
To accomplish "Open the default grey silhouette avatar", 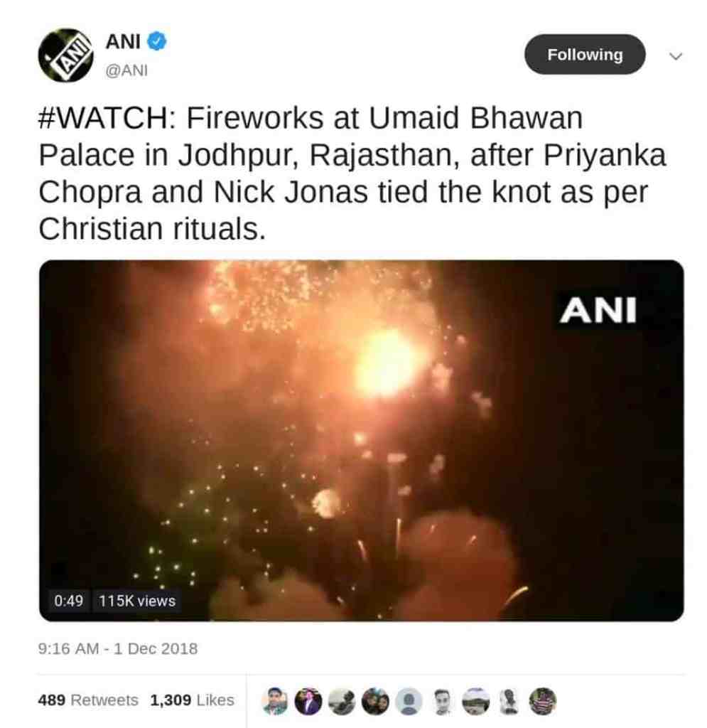I will [409, 700].
